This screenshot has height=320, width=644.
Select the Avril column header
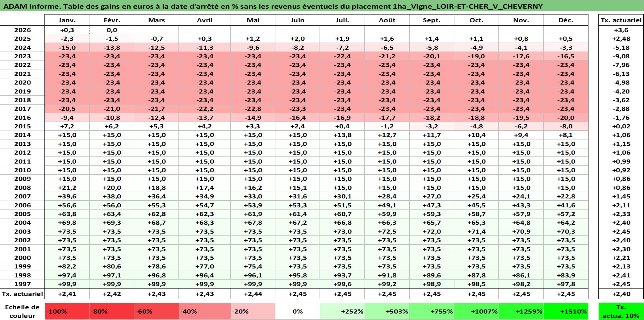click(205, 20)
